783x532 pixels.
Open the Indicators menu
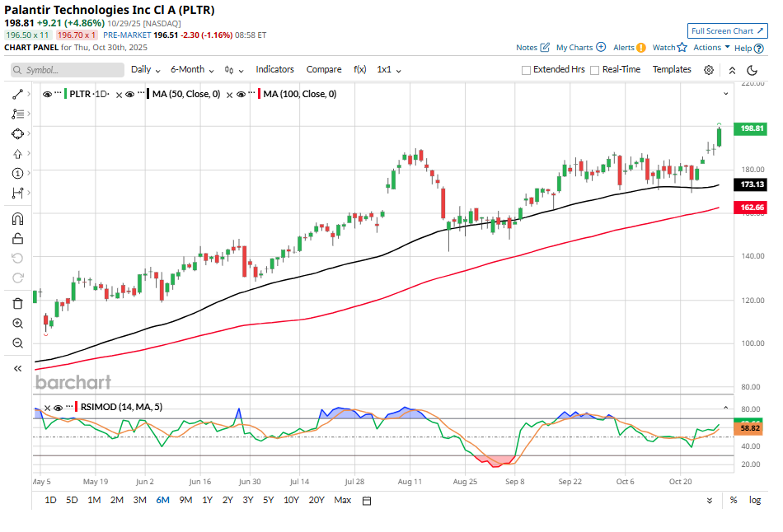point(274,70)
